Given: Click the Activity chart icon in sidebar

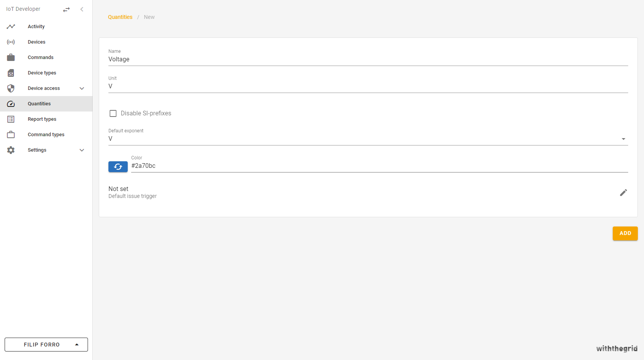Looking at the screenshot, I should 11,27.
